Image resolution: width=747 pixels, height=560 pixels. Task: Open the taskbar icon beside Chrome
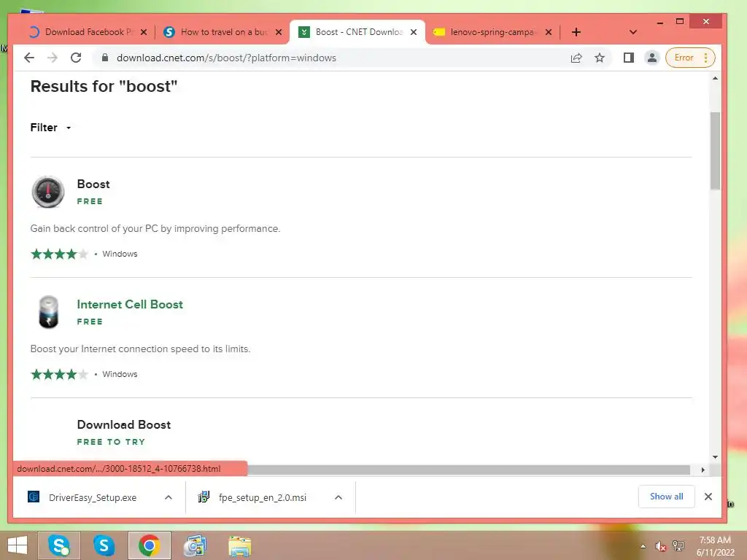195,545
